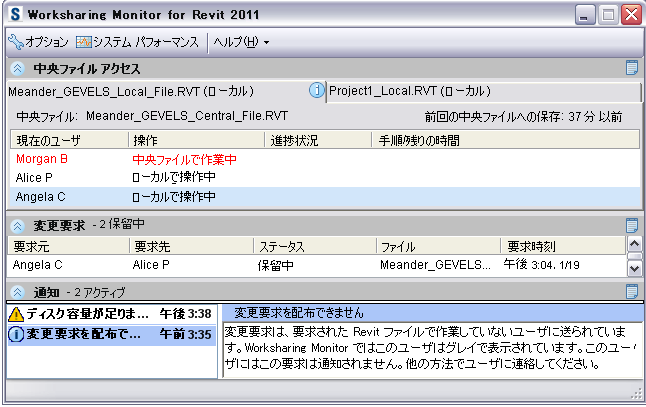Sort requests by ステータス column
Image resolution: width=646 pixels, height=407 pixels.
[315, 246]
